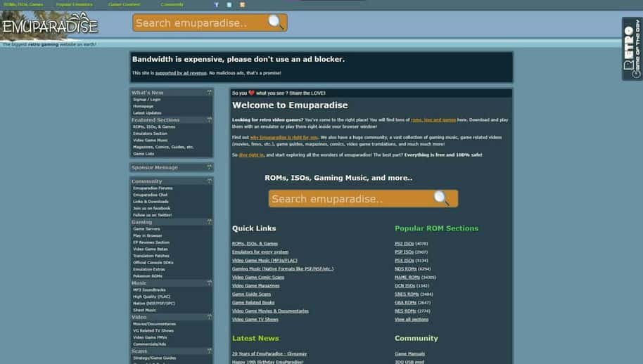Open Emuparadise Chat link
The width and height of the screenshot is (643, 364).
coord(150,195)
